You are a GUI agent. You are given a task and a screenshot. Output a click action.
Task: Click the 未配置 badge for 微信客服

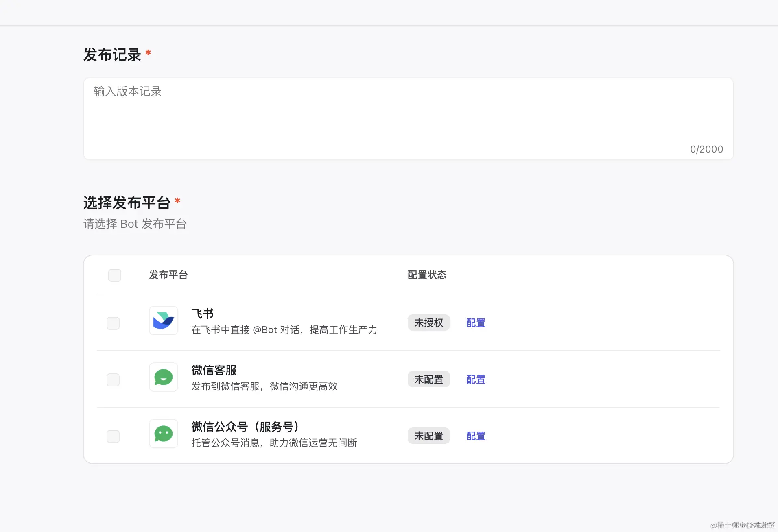[x=428, y=379]
